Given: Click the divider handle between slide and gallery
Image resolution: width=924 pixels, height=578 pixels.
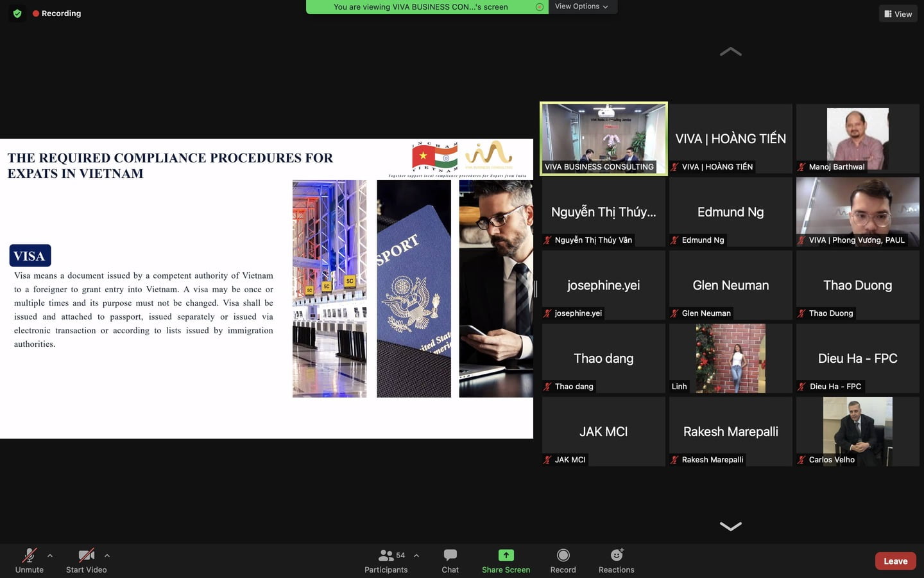Looking at the screenshot, I should (536, 288).
